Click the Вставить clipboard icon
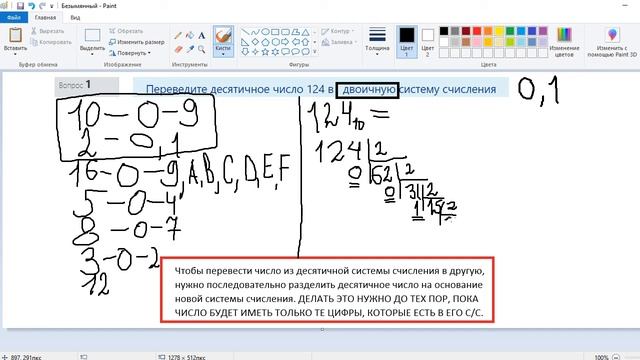This screenshot has height=360, width=640. pos(16,35)
